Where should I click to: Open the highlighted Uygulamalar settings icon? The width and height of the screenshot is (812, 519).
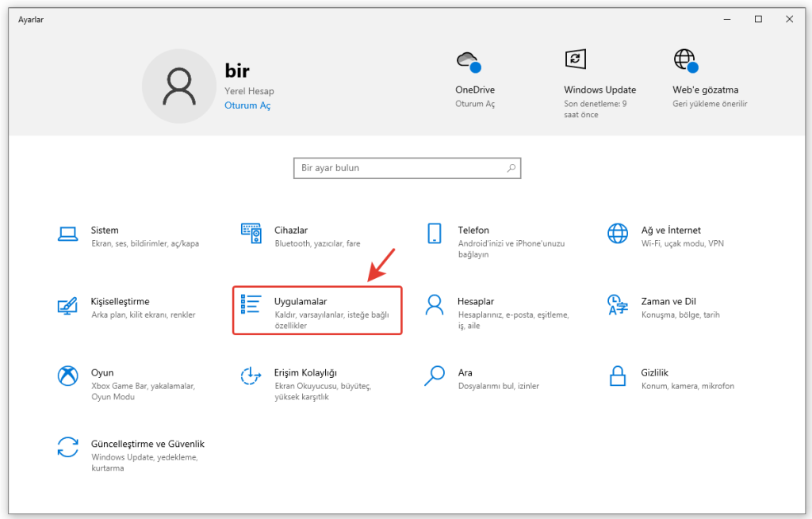coord(251,305)
